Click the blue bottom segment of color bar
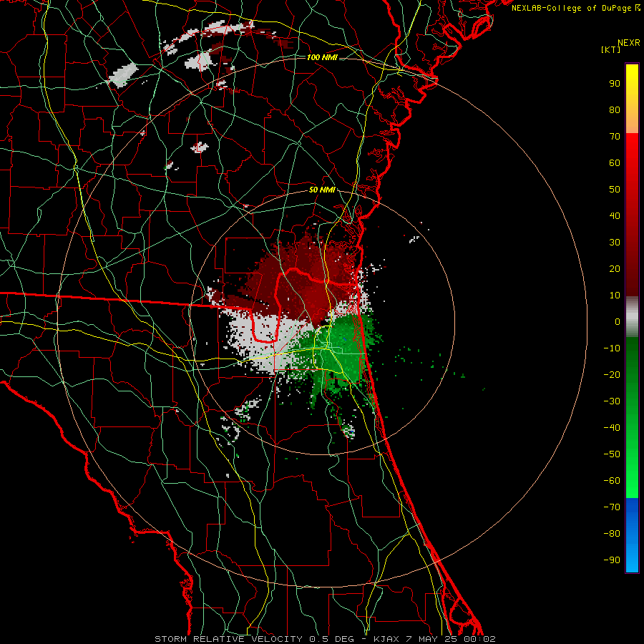The image size is (644, 644). [x=632, y=535]
